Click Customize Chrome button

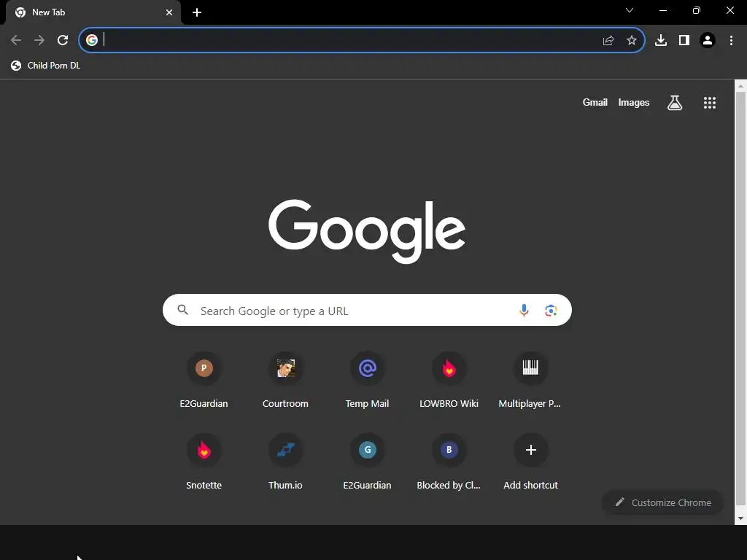pyautogui.click(x=662, y=502)
